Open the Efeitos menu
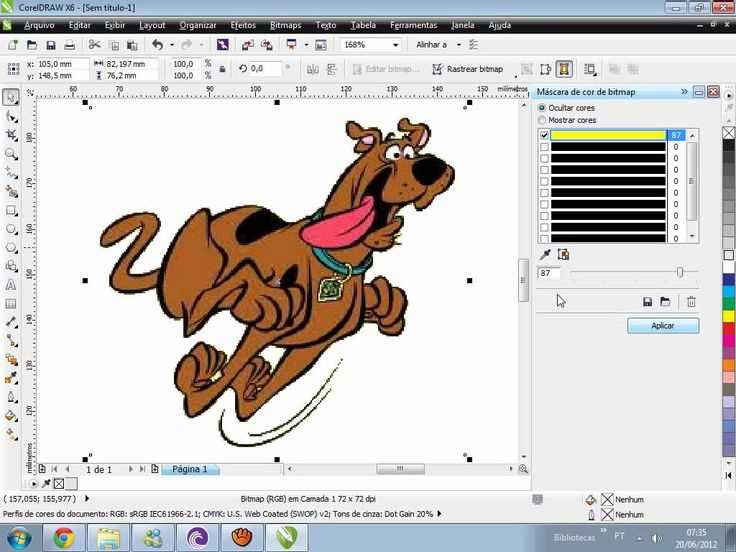The width and height of the screenshot is (736, 552). tap(243, 25)
